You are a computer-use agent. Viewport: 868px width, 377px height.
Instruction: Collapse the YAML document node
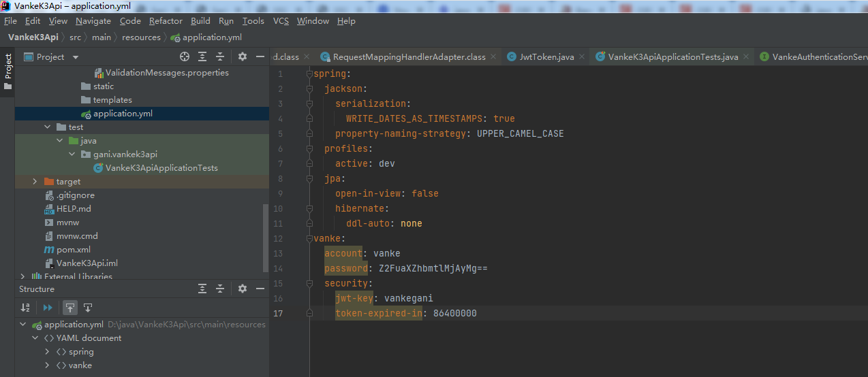point(35,338)
